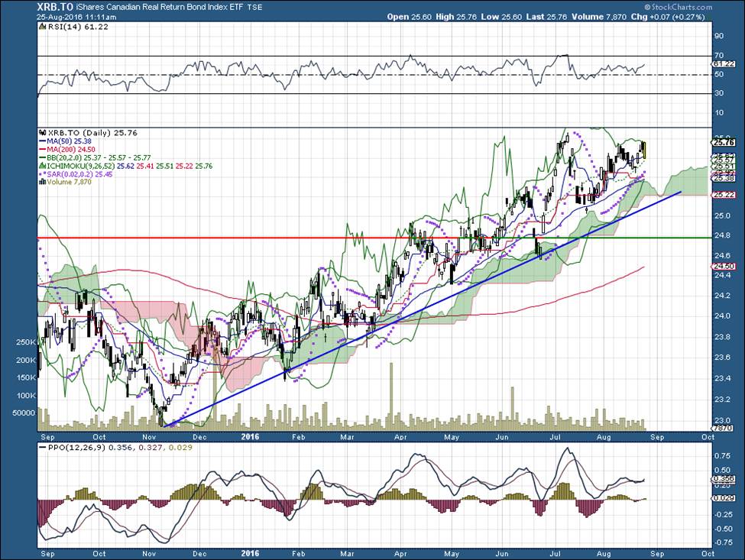Click the Low 25.60 value in header
The height and width of the screenshot is (560, 745).
pos(500,17)
